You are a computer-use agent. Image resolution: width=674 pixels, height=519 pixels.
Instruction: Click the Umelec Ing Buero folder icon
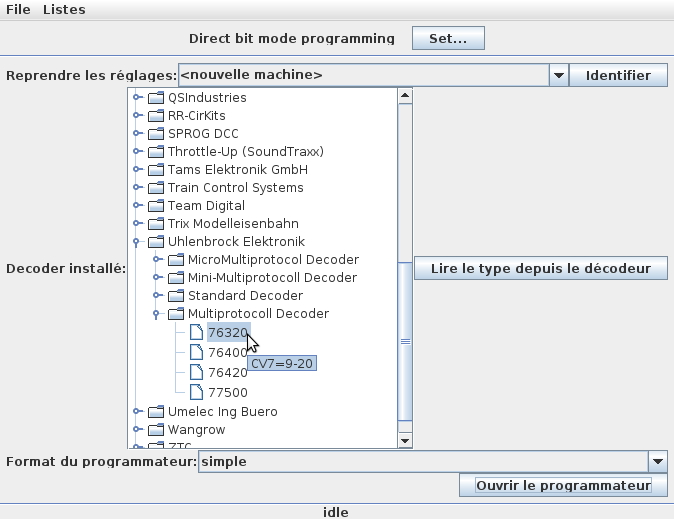(x=156, y=412)
